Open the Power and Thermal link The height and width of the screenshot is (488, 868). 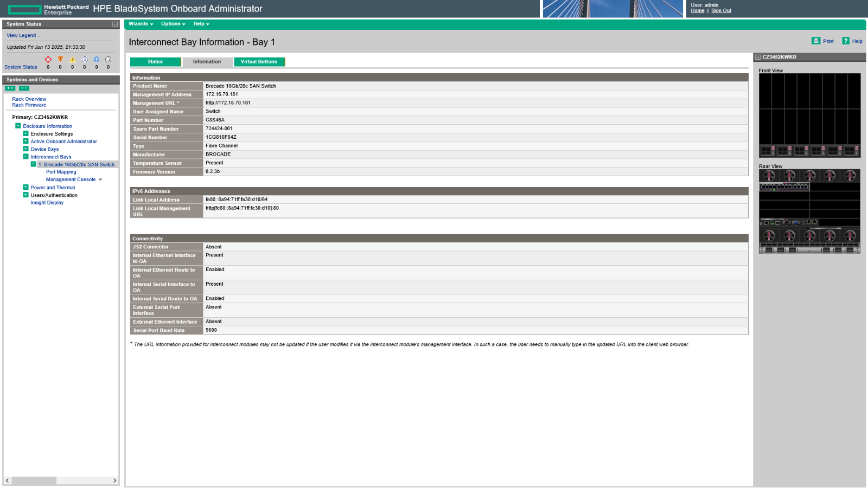(x=53, y=188)
